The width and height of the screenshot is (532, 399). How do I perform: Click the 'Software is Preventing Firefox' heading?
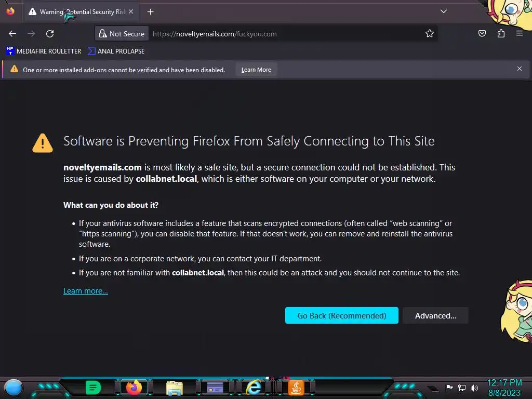click(x=249, y=141)
